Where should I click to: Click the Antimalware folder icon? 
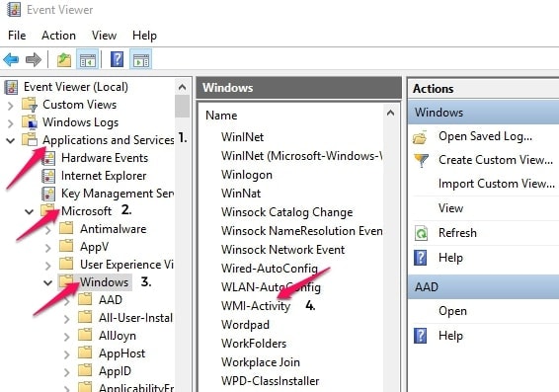coord(66,228)
